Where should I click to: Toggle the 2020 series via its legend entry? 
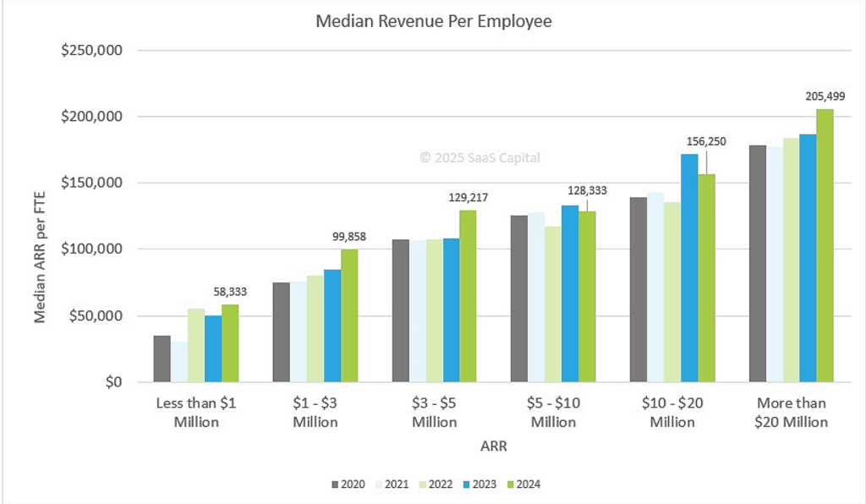(351, 483)
